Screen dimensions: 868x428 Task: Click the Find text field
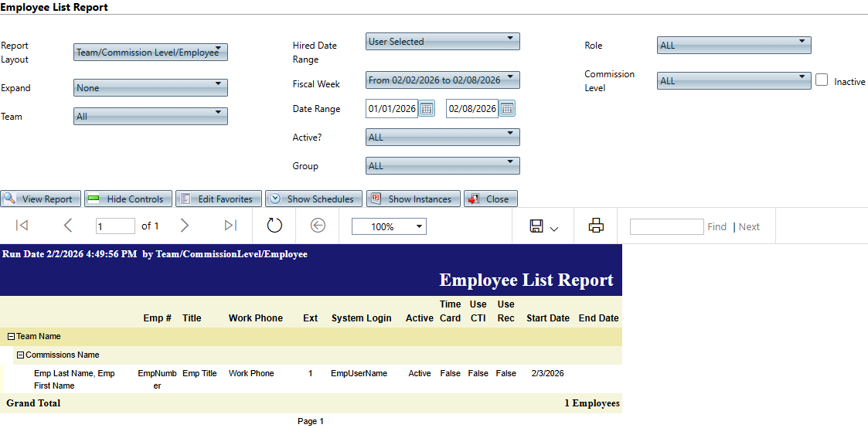[666, 226]
